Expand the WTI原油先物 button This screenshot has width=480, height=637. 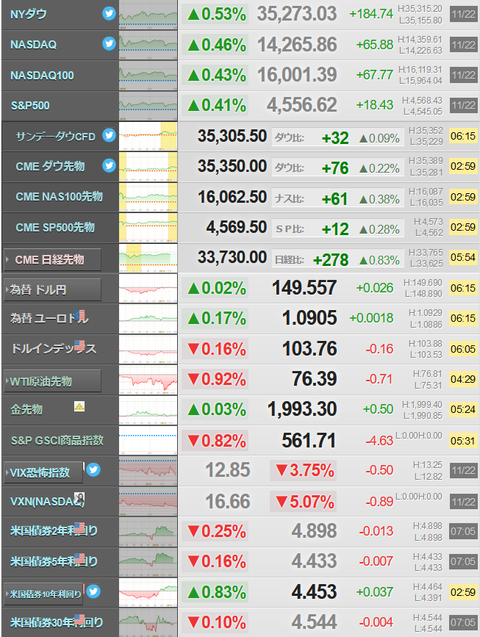52,381
